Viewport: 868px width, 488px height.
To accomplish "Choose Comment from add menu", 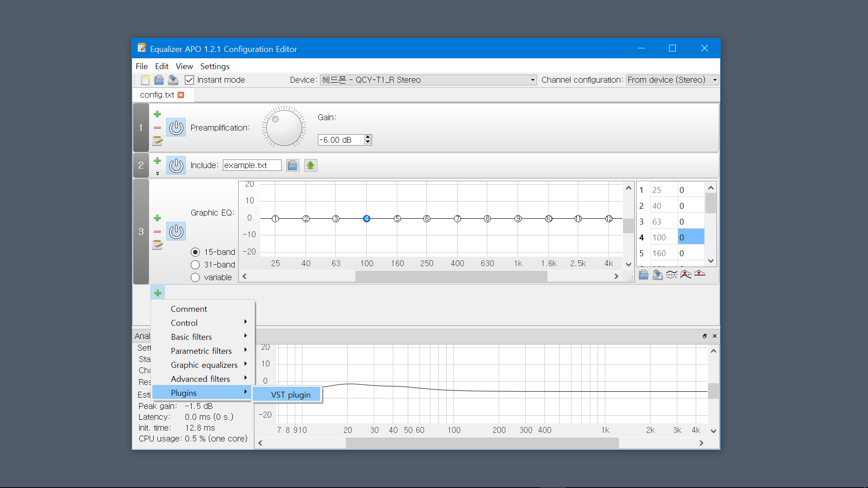I will [203, 309].
